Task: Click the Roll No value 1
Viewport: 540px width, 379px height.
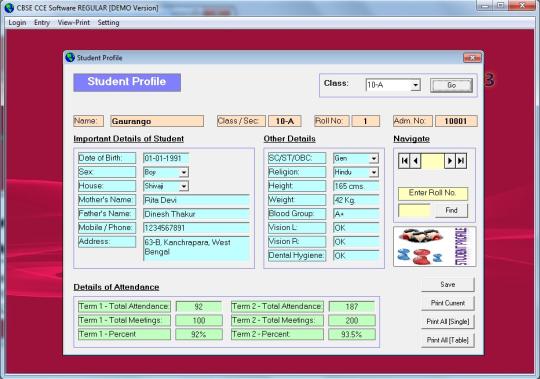Action: click(x=365, y=121)
